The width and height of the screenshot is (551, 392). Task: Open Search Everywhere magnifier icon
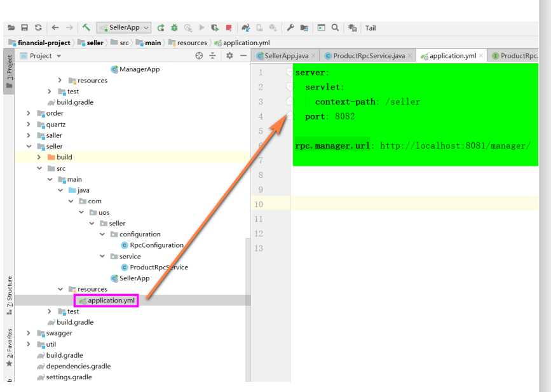point(334,28)
